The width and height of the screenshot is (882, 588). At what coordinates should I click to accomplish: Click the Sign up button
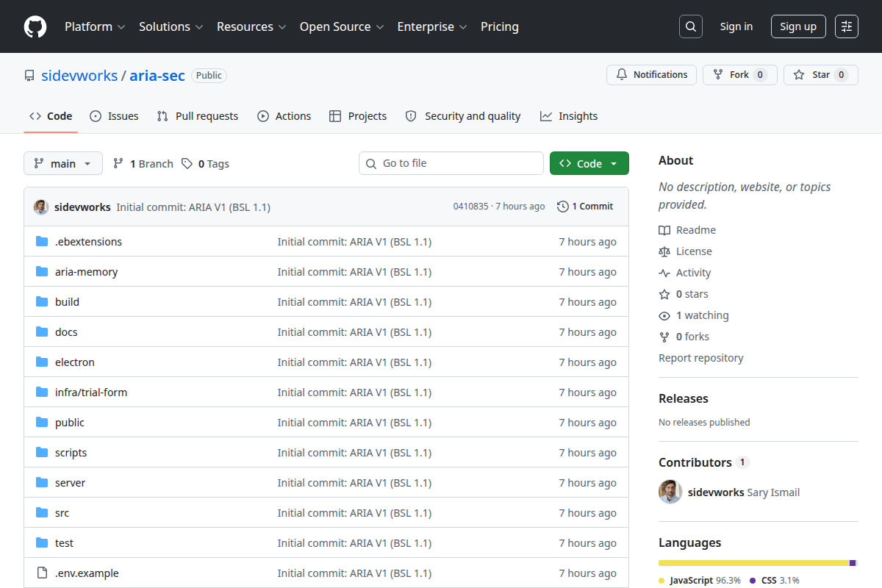798,26
